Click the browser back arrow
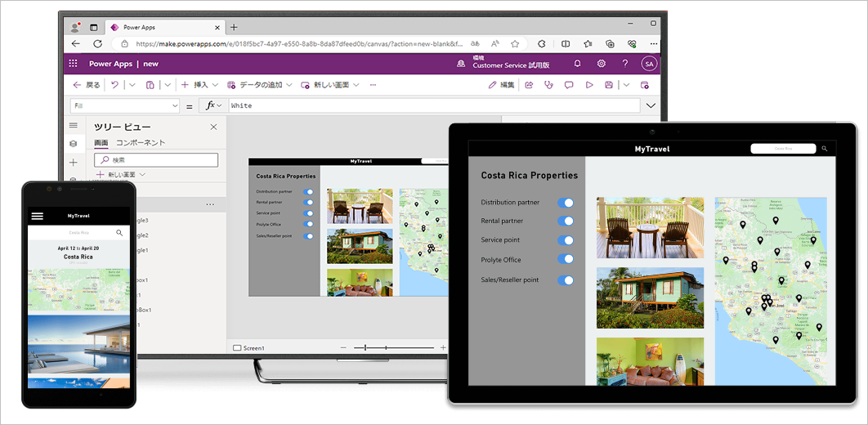Viewport: 868px width, 425px height. (76, 43)
